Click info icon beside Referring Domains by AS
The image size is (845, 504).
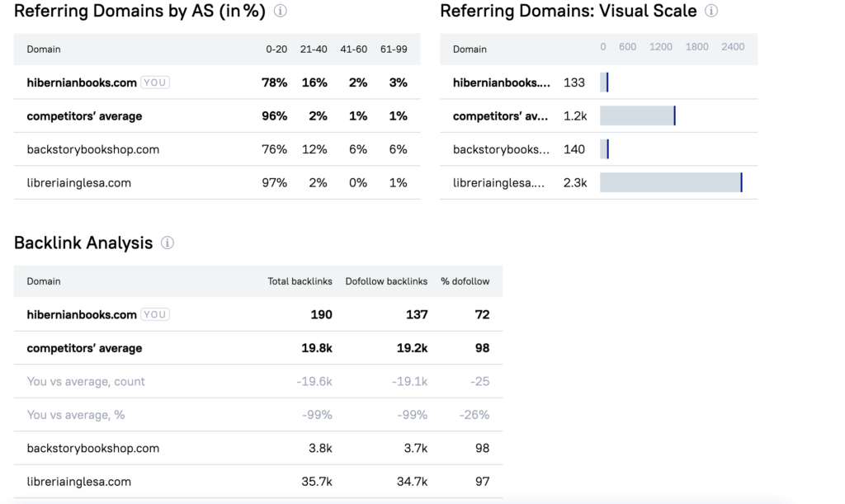(x=281, y=12)
